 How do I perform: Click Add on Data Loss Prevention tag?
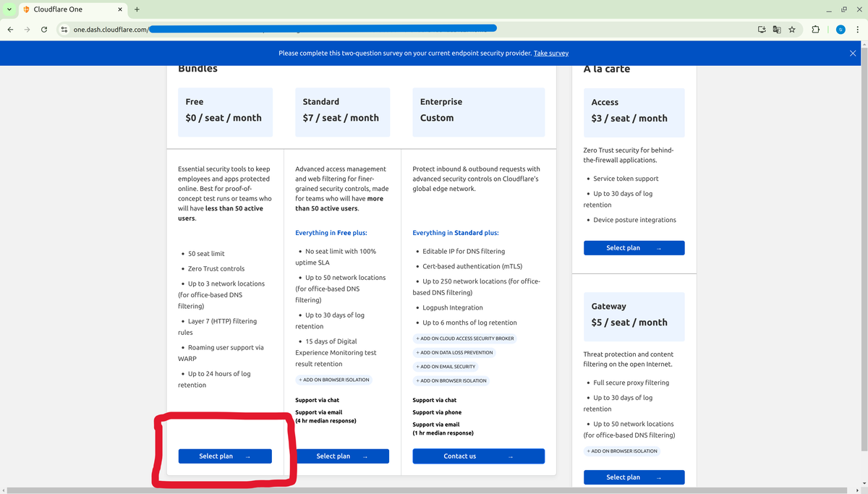point(454,352)
